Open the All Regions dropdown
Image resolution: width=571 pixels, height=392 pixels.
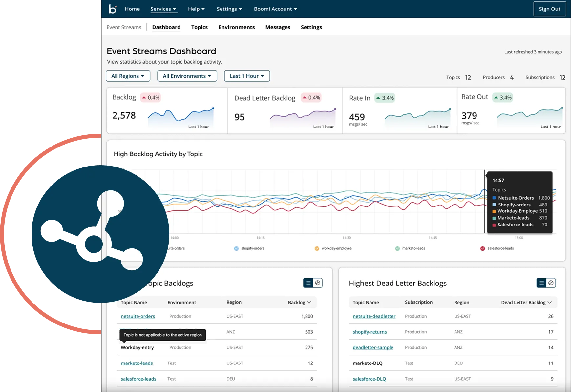point(128,76)
